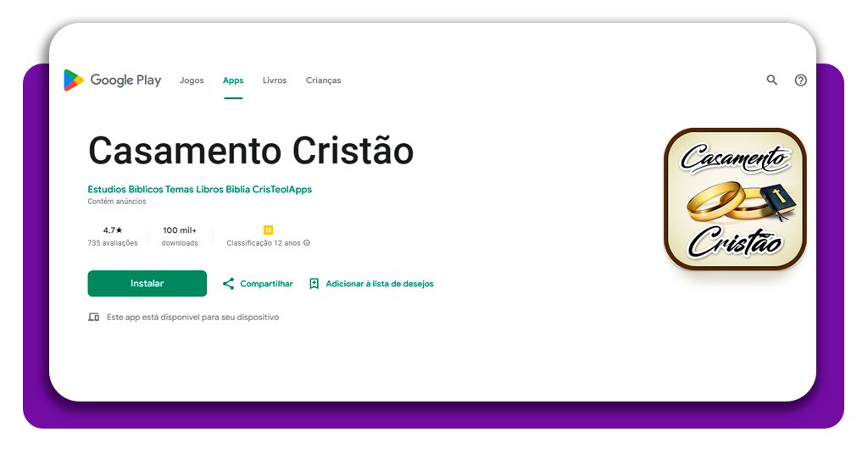Click the info icon after Classificação 12 anos
The width and height of the screenshot is (868, 454).
pyautogui.click(x=307, y=243)
